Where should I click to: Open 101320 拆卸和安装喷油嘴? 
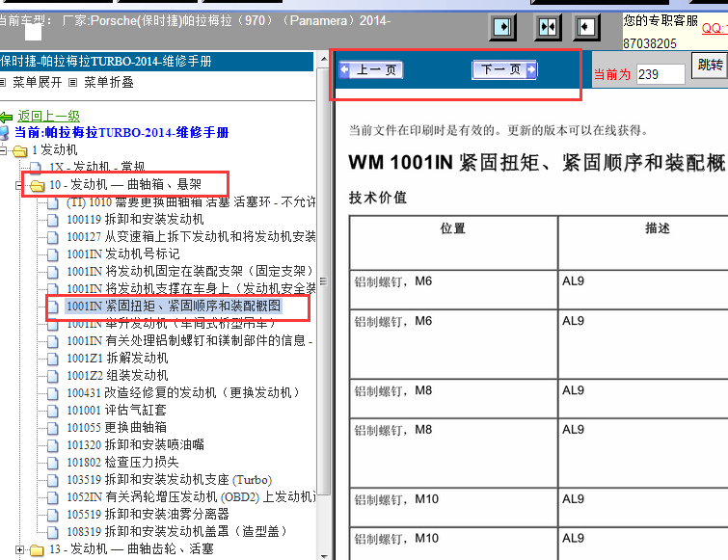click(135, 444)
